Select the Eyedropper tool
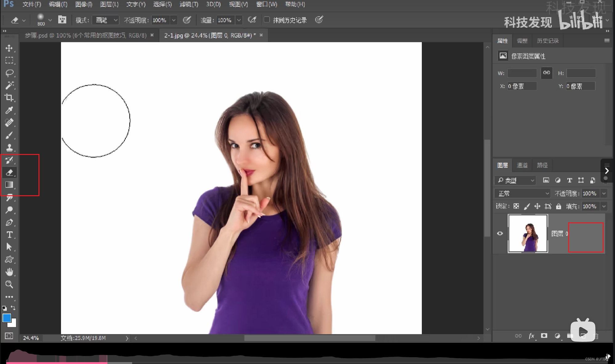615x364 pixels. click(9, 110)
